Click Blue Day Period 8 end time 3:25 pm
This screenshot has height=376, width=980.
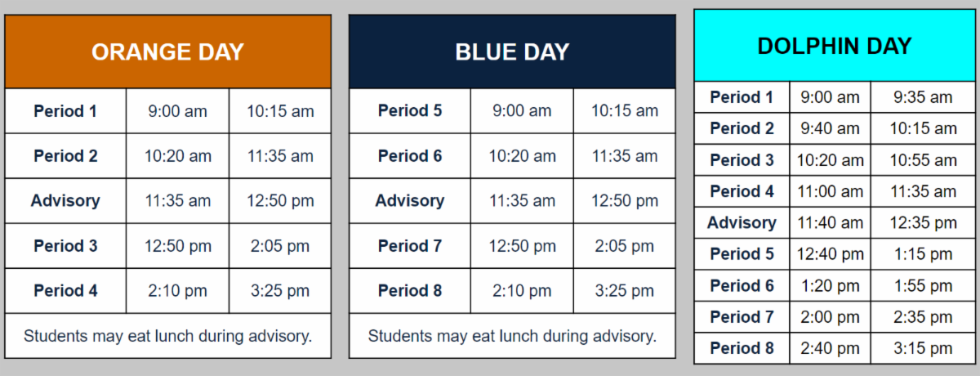pyautogui.click(x=624, y=291)
